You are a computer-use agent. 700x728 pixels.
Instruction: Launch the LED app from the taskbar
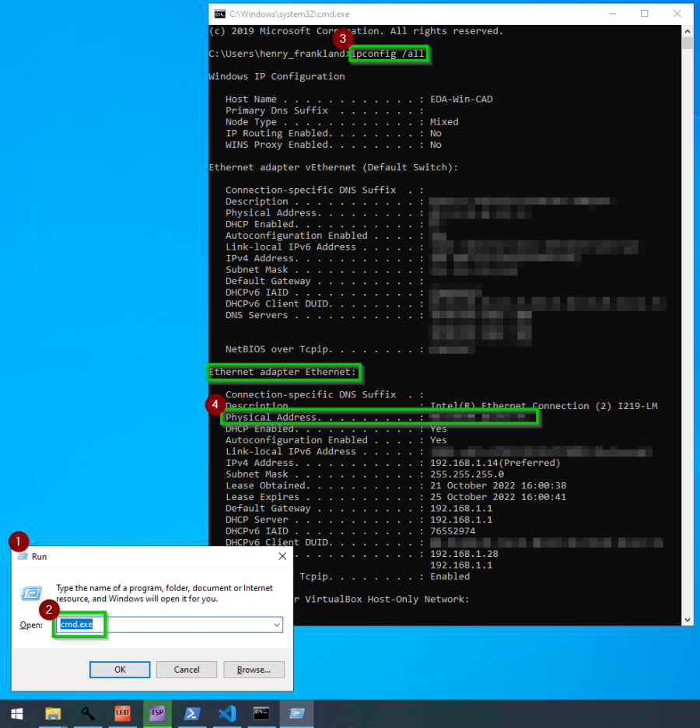122,712
